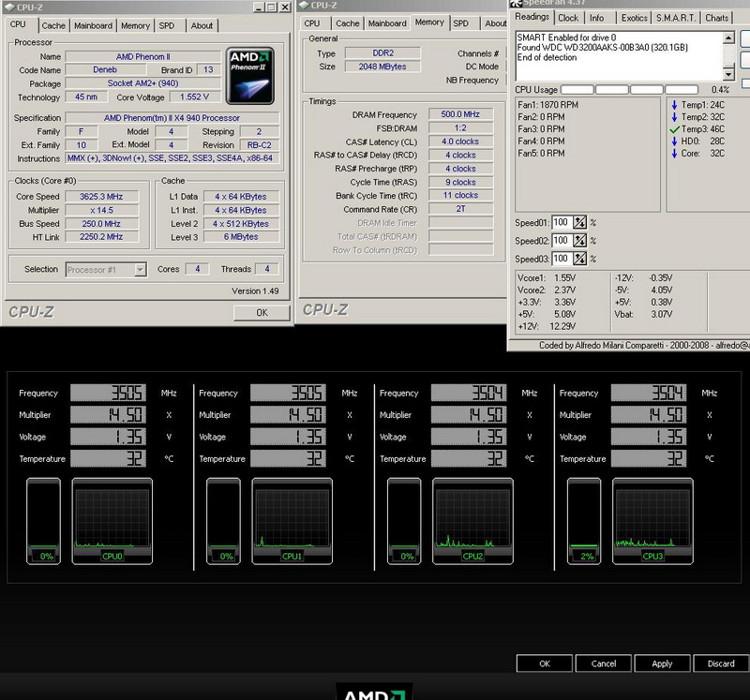Switch to Memory tab in left CPU-Z window
This screenshot has width=750, height=700.
[135, 26]
